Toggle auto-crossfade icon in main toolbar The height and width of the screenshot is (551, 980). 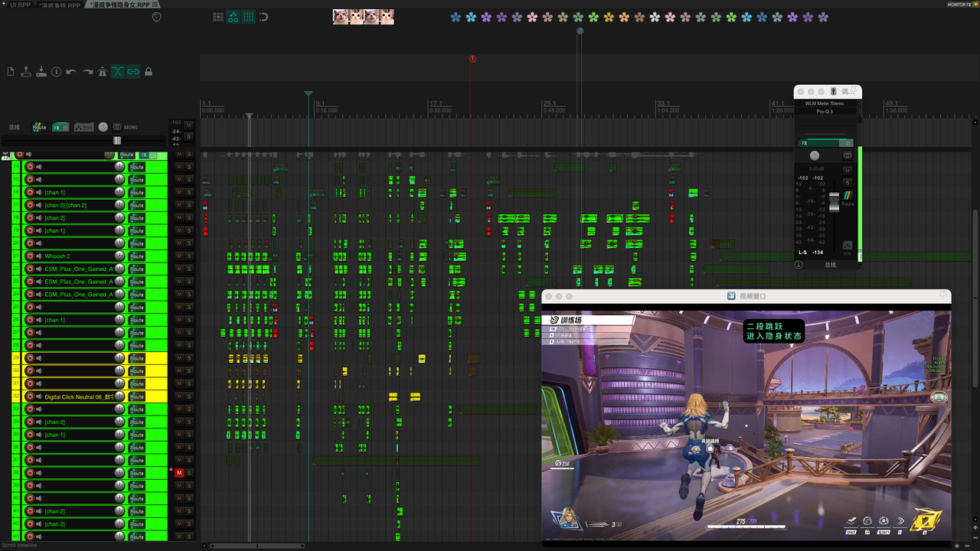coord(118,72)
